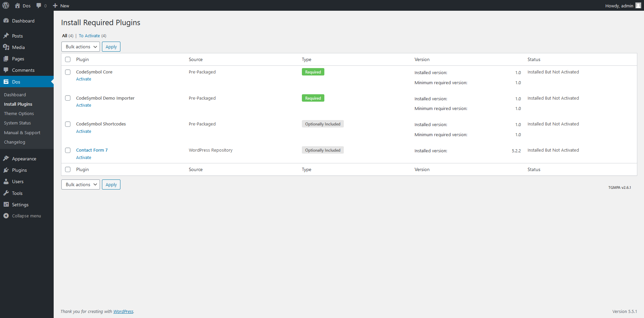Screen dimensions: 644x318
Task: Click the New label in the admin bar
Action: click(x=65, y=6)
